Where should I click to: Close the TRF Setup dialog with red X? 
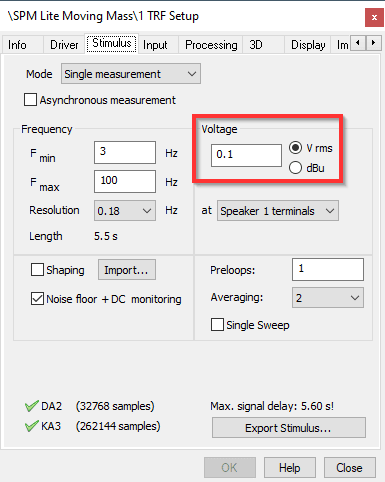(x=374, y=17)
